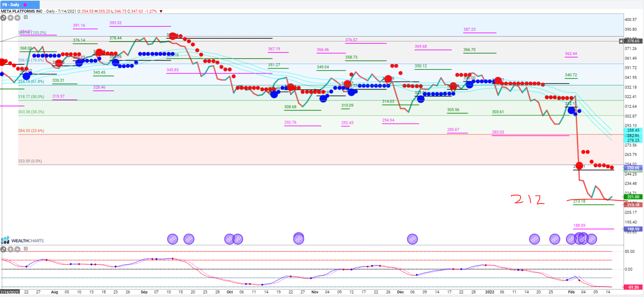
Task: Click the magenta 391.16 level label
Action: 79,25
